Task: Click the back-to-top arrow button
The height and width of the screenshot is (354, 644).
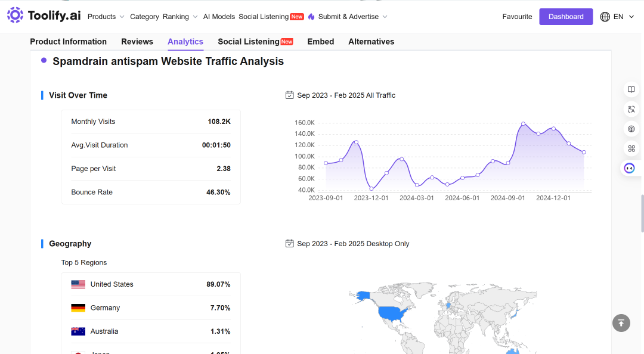Action: (621, 323)
